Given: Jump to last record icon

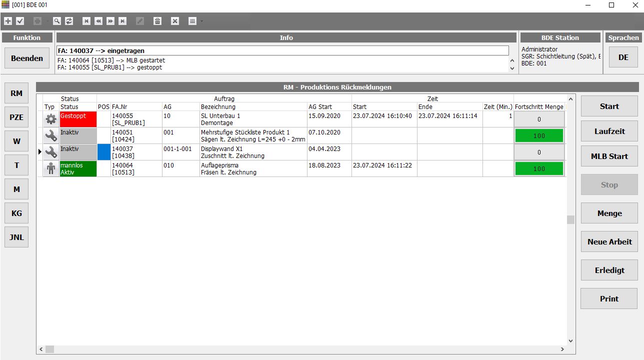Looking at the screenshot, I should [122, 21].
